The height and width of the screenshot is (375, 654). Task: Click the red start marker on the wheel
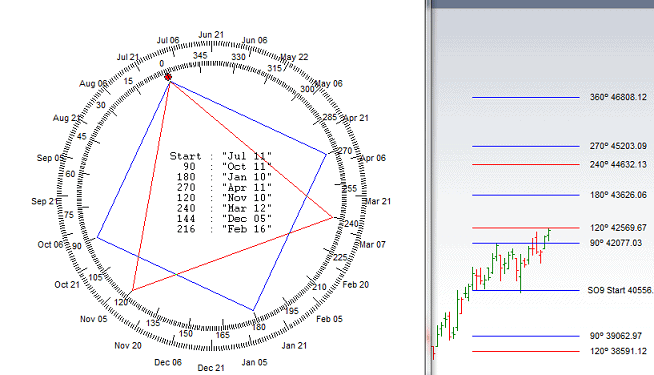(168, 77)
